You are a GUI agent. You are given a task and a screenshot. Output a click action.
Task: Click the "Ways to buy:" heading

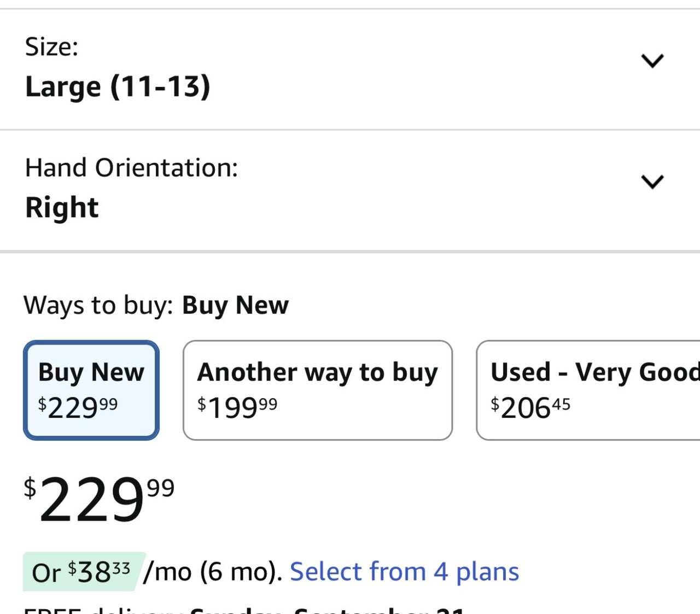[98, 305]
